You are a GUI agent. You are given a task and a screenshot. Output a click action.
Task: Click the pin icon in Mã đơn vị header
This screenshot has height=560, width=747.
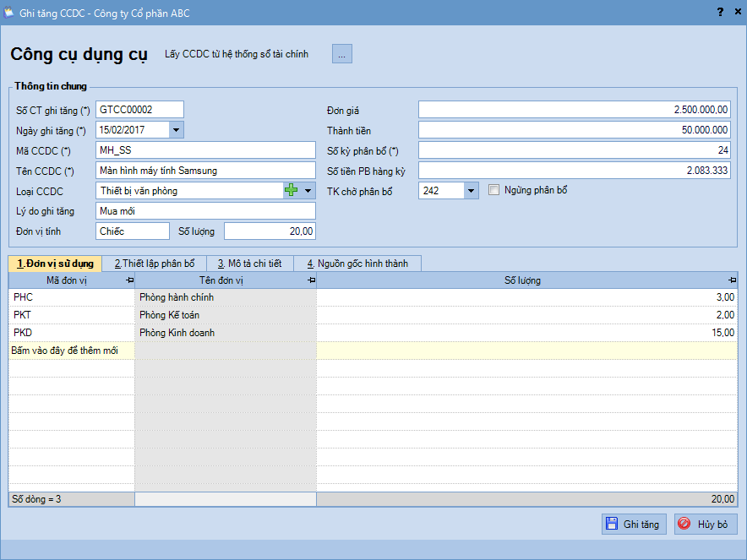[129, 280]
